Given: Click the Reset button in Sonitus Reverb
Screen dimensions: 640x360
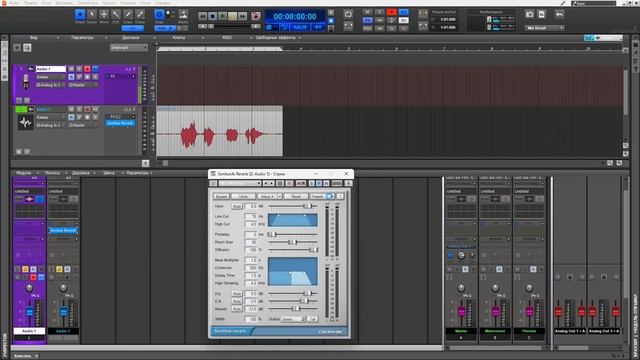Looking at the screenshot, I should click(296, 196).
